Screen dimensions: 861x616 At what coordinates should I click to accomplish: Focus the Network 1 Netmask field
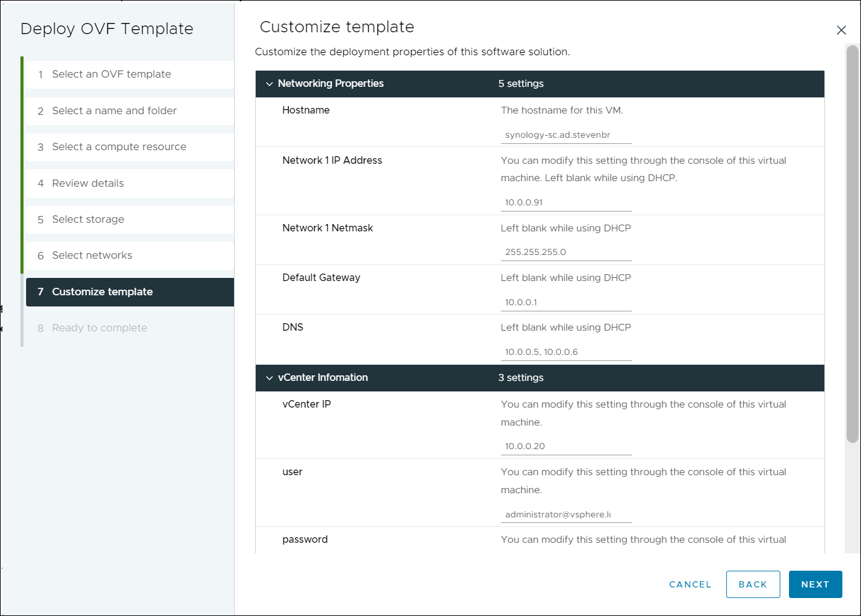coord(566,252)
